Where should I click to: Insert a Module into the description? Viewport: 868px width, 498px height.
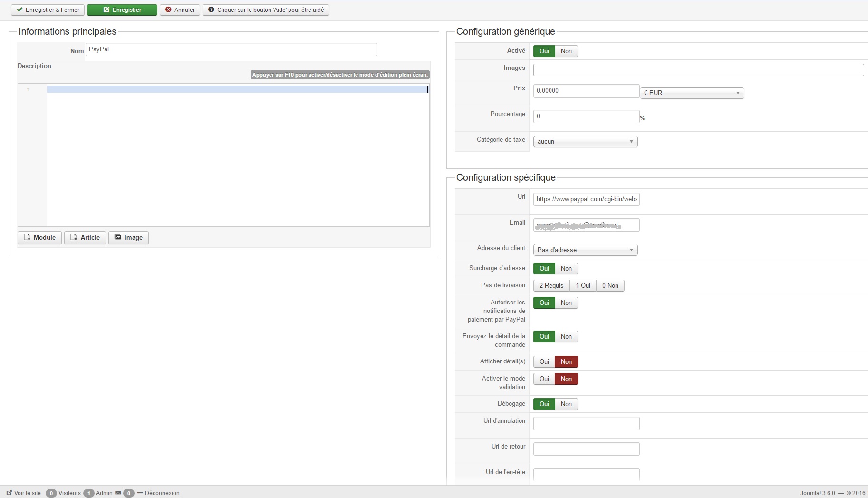point(39,237)
